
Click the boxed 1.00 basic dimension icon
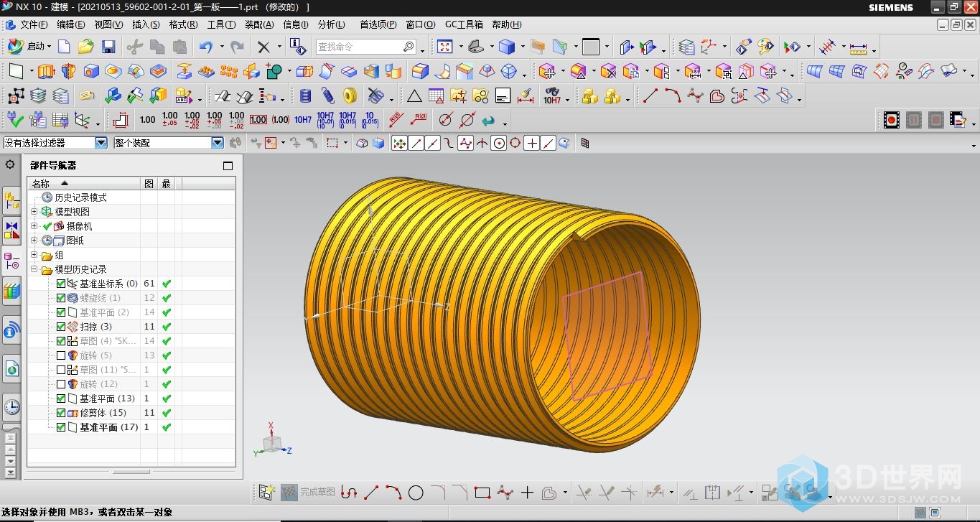point(258,120)
